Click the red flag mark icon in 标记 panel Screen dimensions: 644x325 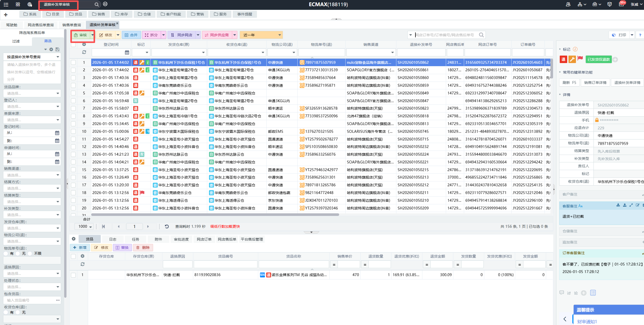(x=580, y=59)
